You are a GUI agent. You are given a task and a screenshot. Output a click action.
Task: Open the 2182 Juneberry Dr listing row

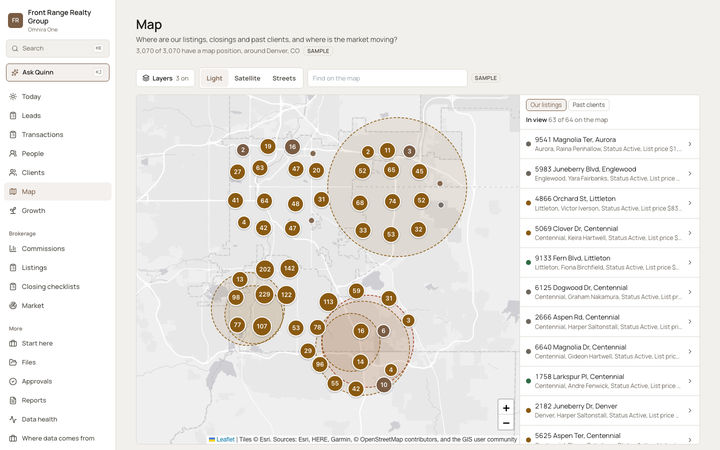click(609, 411)
